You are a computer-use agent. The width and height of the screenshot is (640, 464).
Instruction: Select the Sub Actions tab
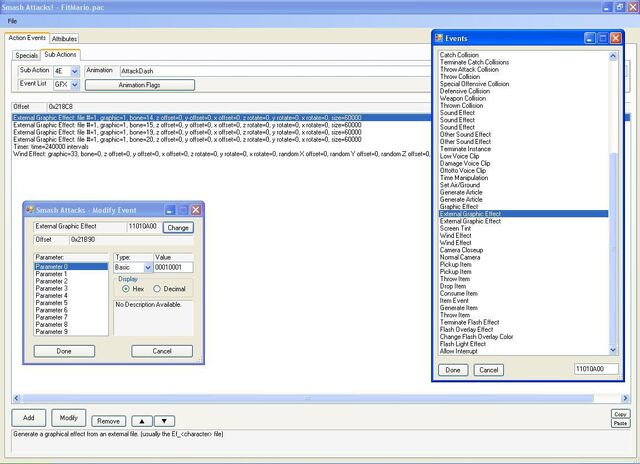click(60, 54)
